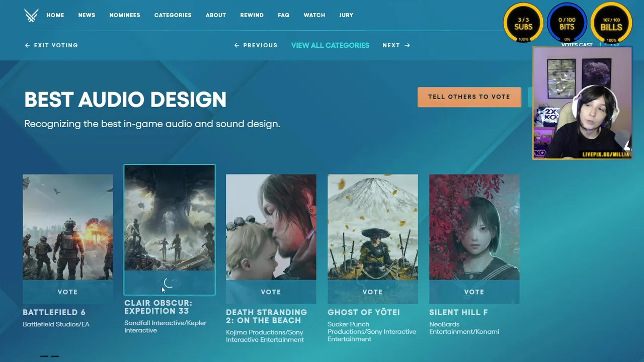The height and width of the screenshot is (362, 644).
Task: Click the streamer webcam overlay
Action: tap(582, 103)
